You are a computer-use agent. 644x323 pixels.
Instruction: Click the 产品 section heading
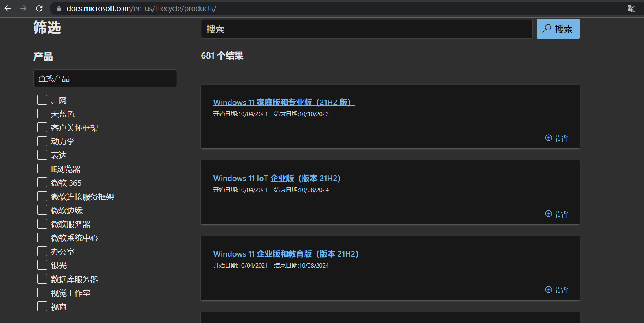[x=43, y=56]
